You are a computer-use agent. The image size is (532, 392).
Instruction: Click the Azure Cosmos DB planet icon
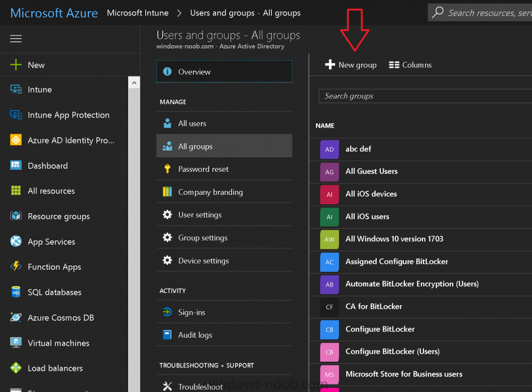[x=16, y=317]
